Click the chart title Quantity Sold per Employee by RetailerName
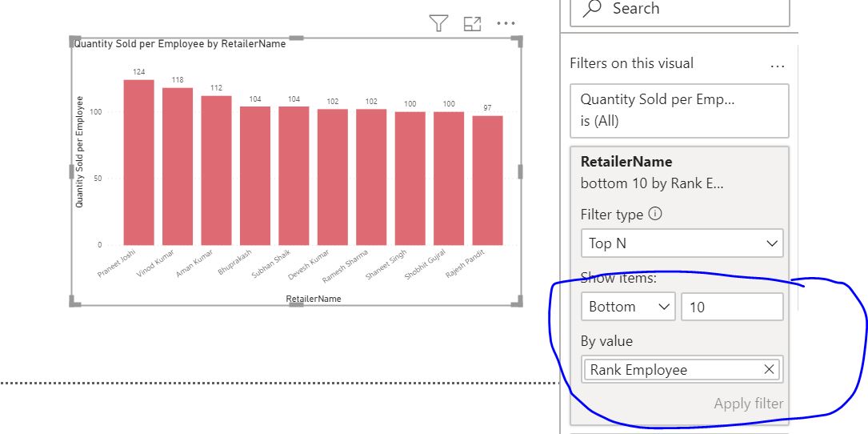 [180, 44]
